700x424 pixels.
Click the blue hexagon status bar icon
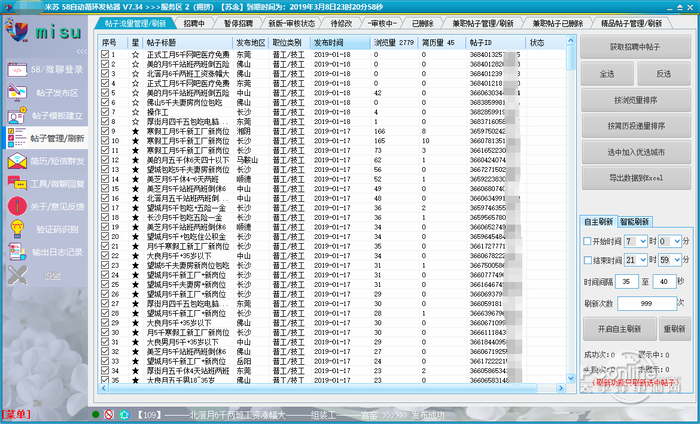click(124, 415)
